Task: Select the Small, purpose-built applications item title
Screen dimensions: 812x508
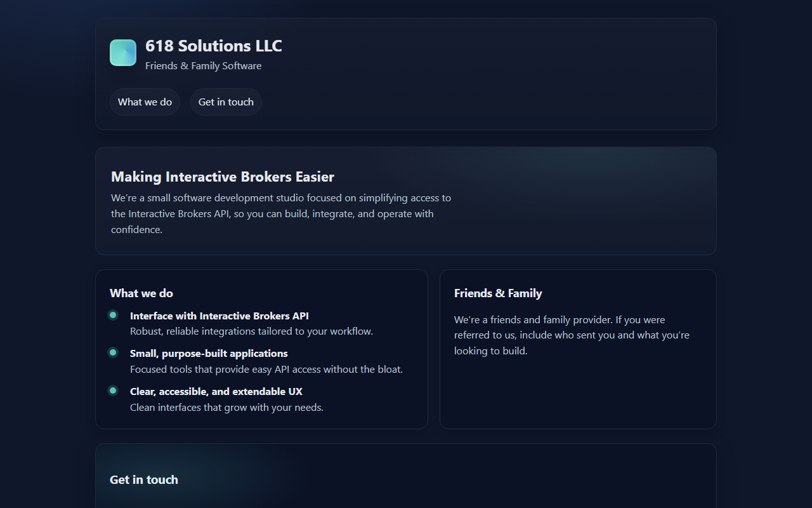Action: pyautogui.click(x=209, y=353)
